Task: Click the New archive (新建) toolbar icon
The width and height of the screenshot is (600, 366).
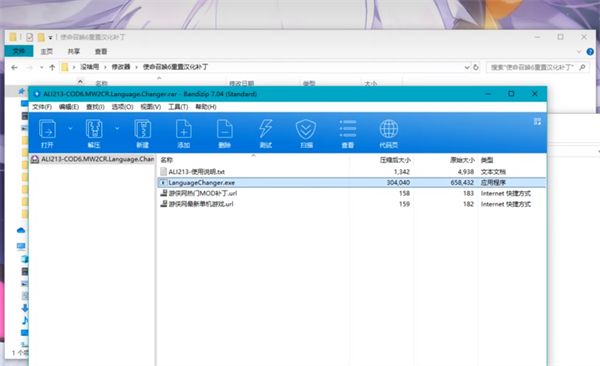Action: pos(142,134)
